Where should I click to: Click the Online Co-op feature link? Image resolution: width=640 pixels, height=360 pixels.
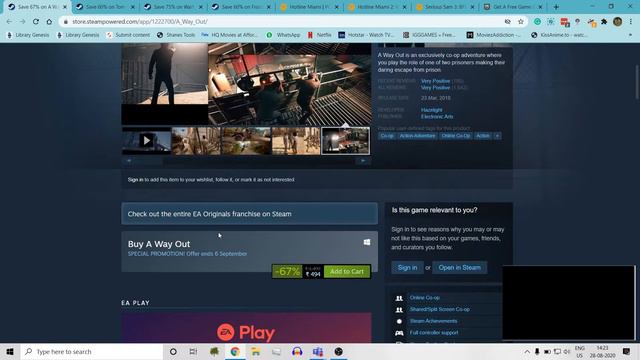(424, 298)
